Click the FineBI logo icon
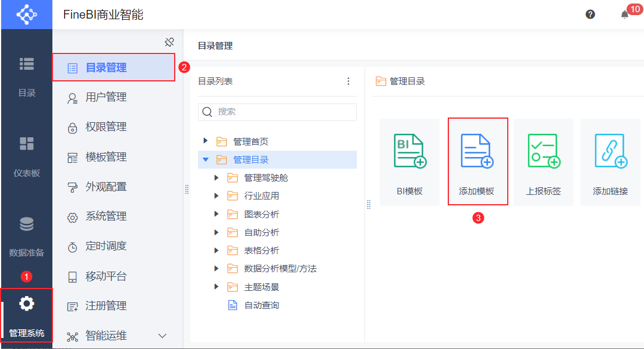Viewport: 644px width, 349px height. tap(26, 15)
